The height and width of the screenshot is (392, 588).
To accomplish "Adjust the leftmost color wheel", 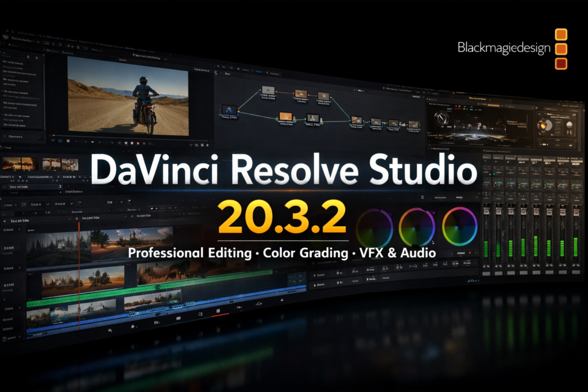I will tap(374, 228).
